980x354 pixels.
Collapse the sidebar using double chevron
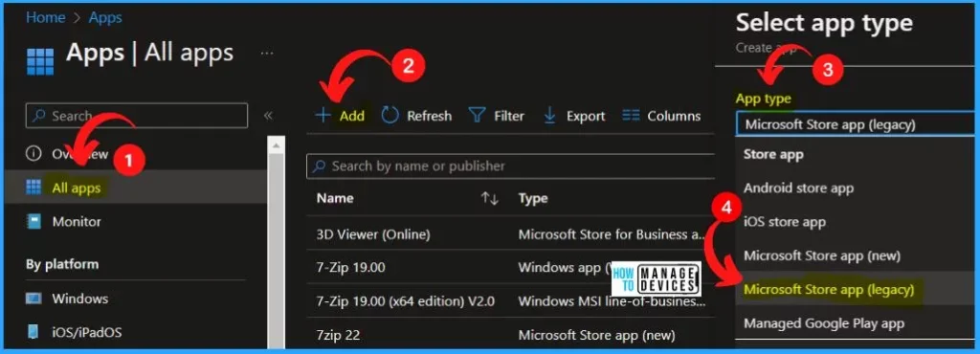pyautogui.click(x=268, y=116)
